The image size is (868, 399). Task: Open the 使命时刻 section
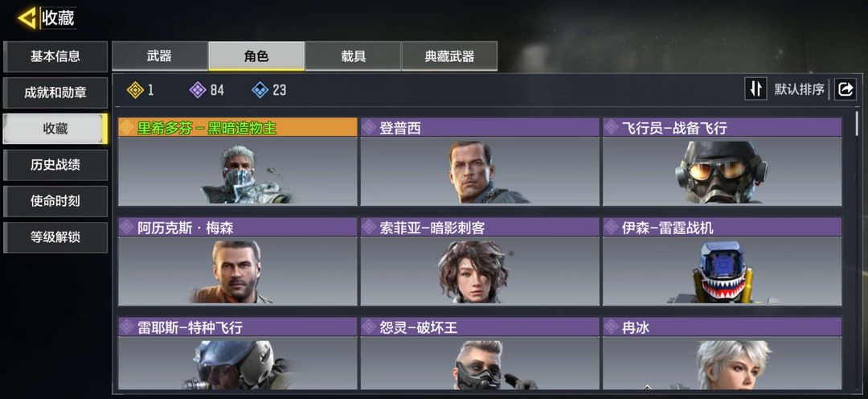point(55,201)
